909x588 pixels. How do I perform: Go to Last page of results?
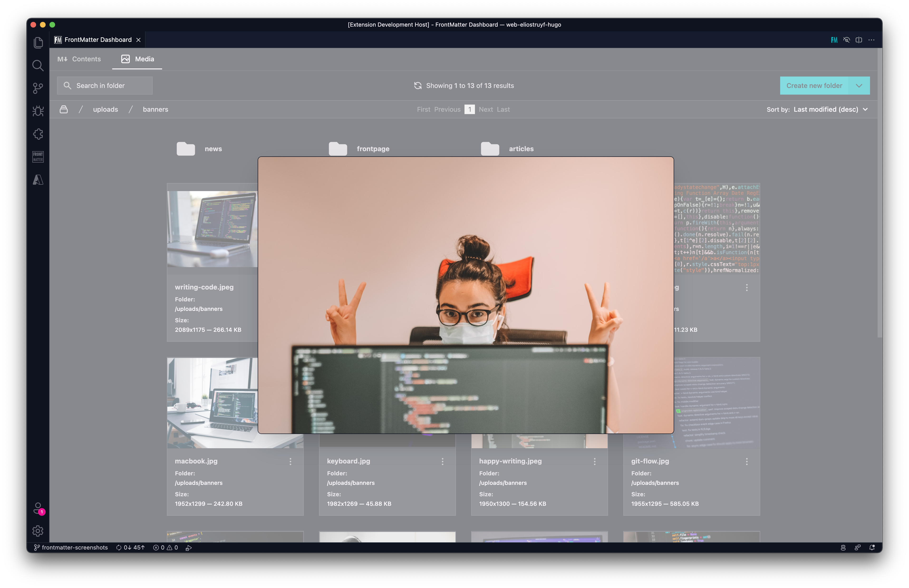click(x=503, y=109)
